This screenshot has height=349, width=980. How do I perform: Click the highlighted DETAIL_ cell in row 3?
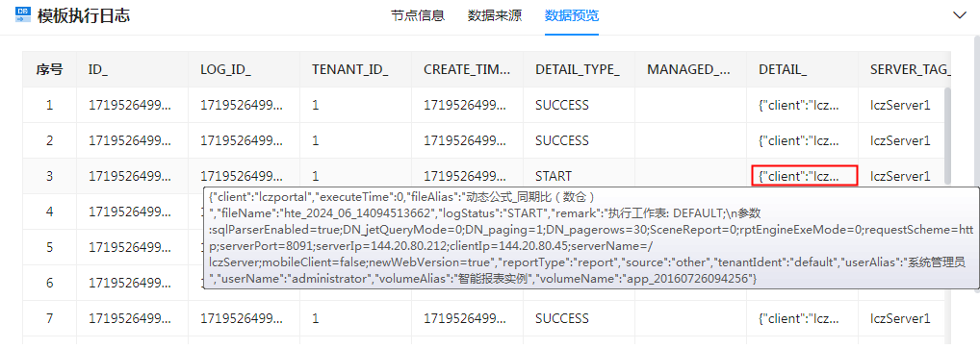[805, 176]
